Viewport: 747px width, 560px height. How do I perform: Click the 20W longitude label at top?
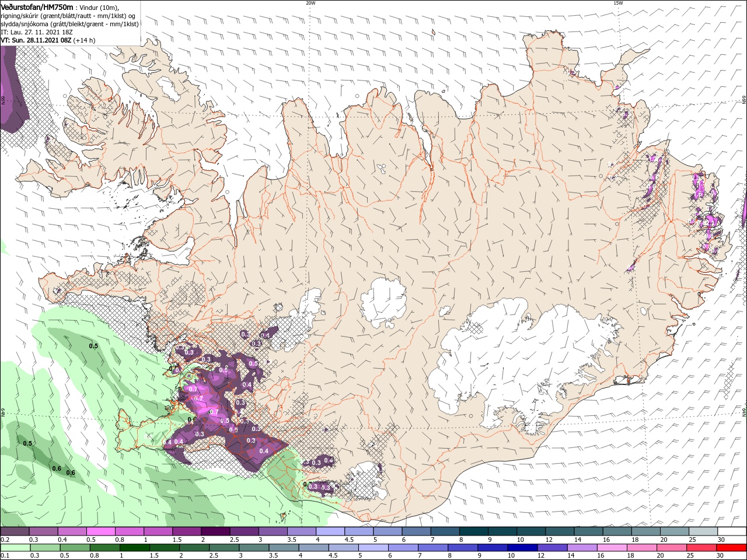pos(310,3)
